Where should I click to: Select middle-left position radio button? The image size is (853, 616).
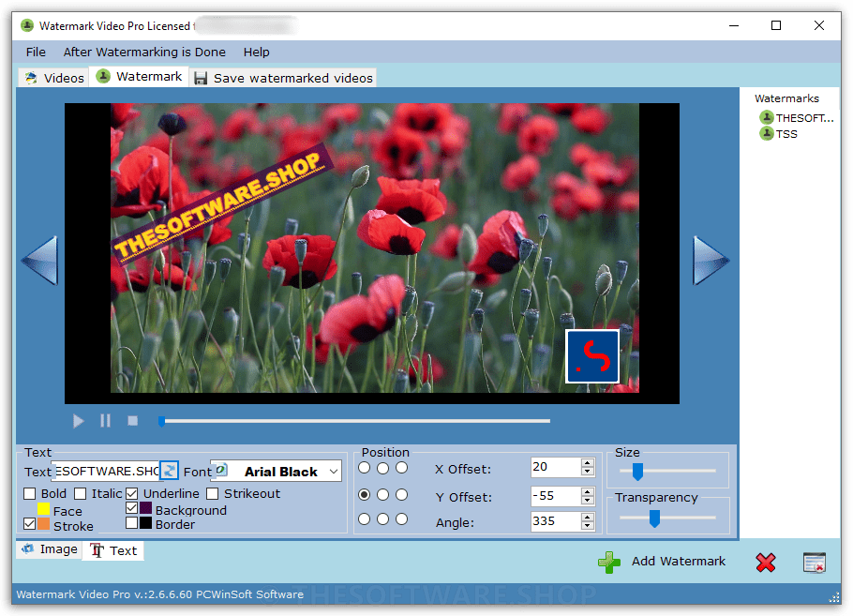click(365, 494)
